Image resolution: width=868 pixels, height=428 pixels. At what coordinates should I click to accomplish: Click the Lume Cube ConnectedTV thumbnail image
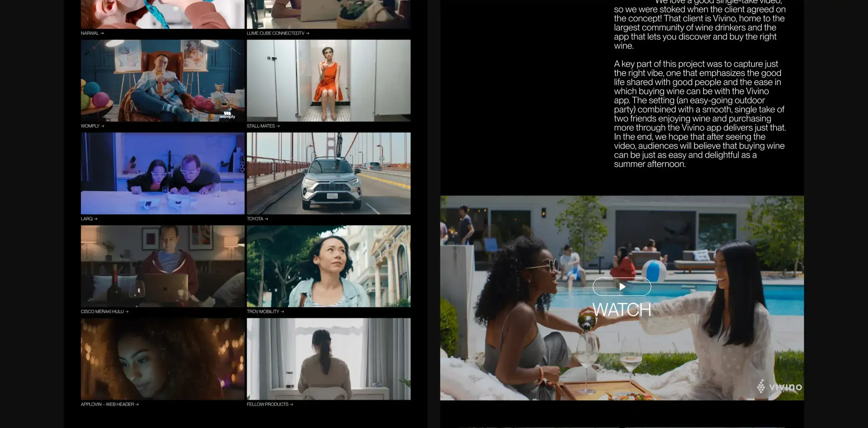point(329,14)
